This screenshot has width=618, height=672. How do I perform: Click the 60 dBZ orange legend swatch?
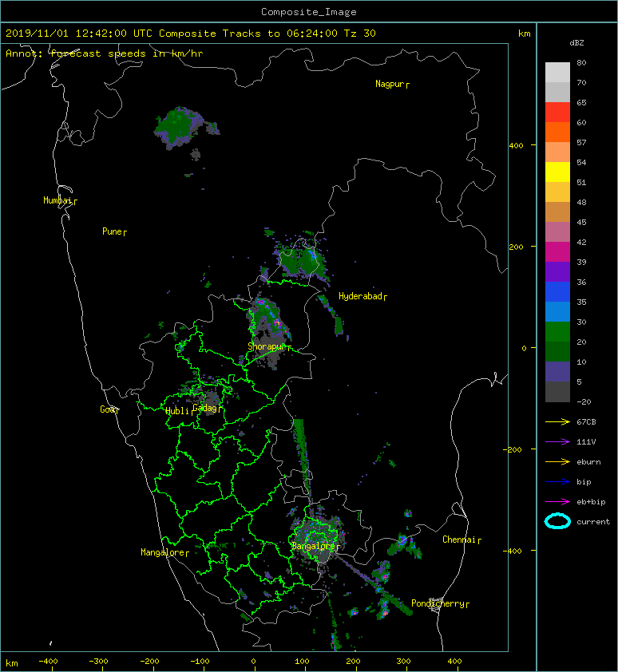[x=557, y=132]
